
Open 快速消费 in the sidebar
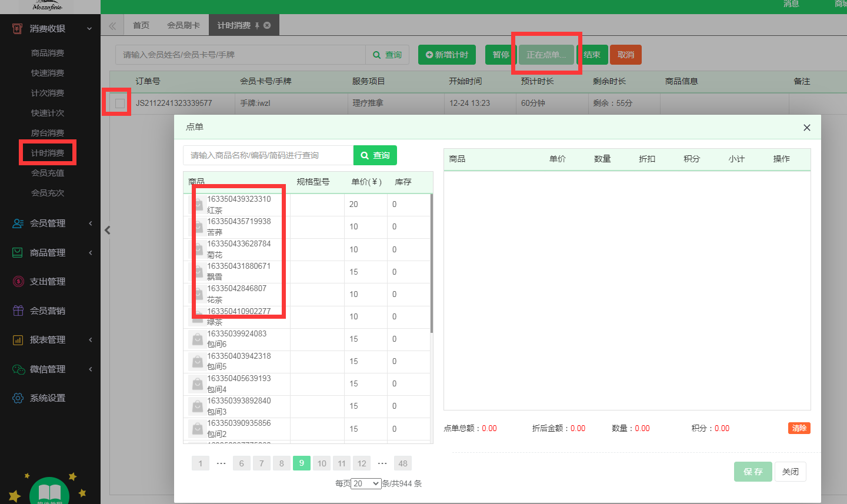click(x=48, y=73)
